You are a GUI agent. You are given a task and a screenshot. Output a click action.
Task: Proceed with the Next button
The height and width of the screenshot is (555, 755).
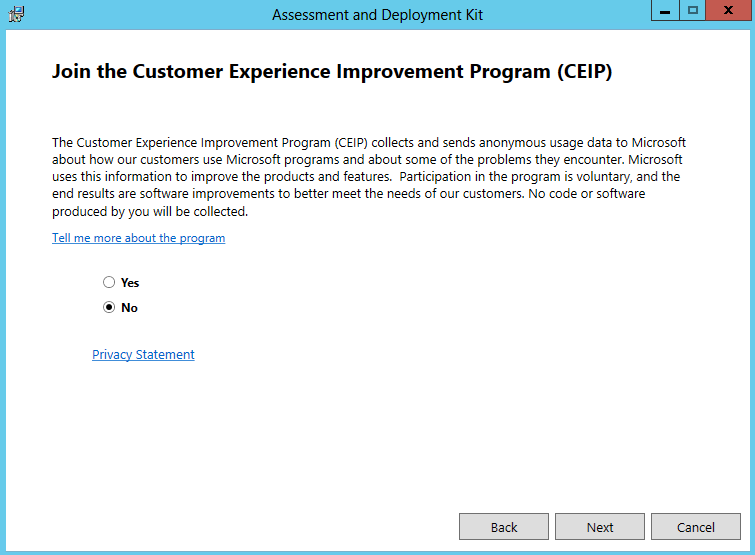point(599,527)
